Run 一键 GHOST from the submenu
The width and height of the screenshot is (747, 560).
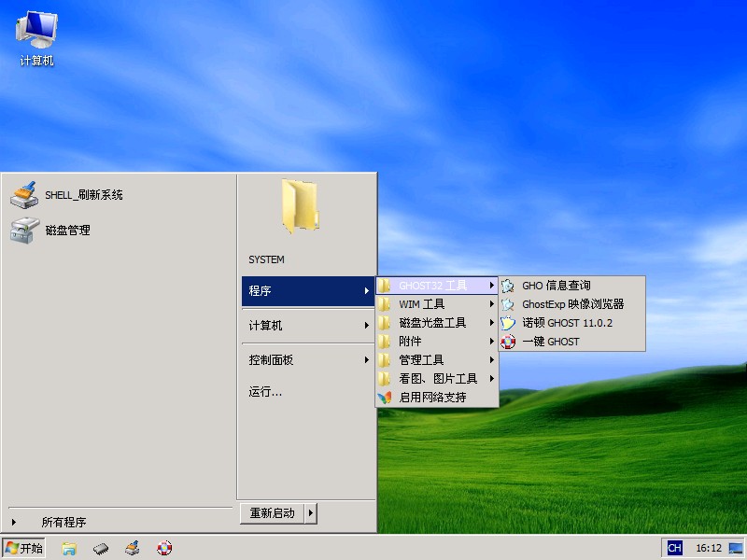click(x=550, y=342)
